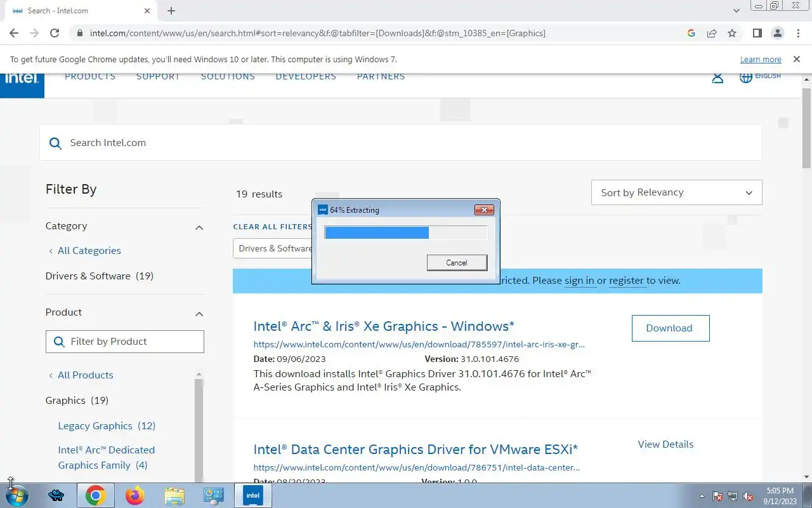Click the globe language icon
The width and height of the screenshot is (812, 508).
746,77
